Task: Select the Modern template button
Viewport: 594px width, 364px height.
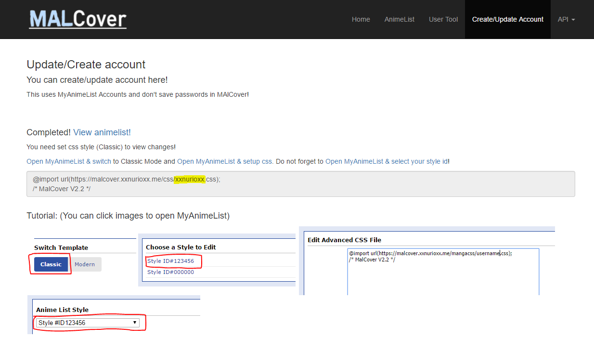Action: point(85,264)
